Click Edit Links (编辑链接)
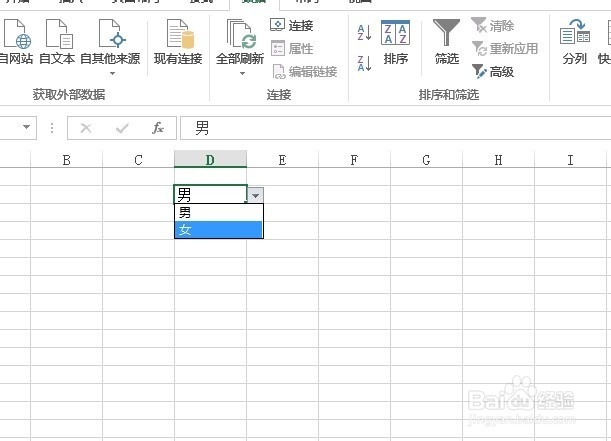 (x=305, y=72)
